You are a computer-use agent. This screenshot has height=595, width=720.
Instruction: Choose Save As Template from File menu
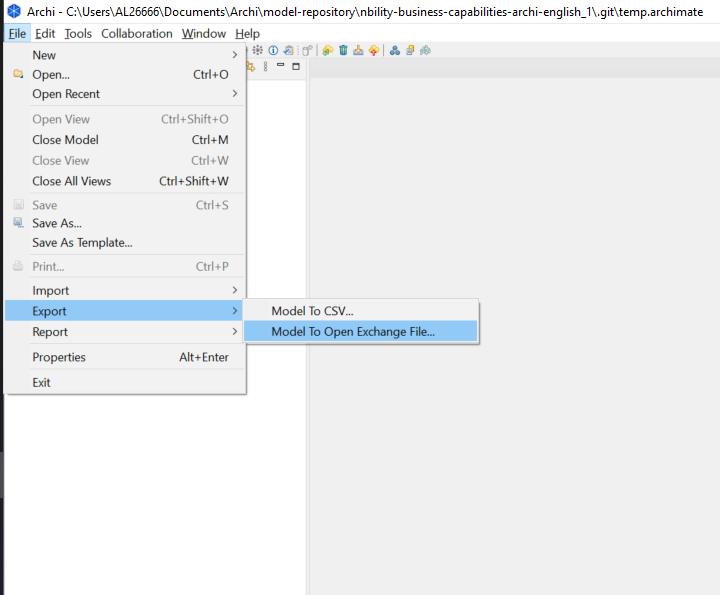[82, 242]
